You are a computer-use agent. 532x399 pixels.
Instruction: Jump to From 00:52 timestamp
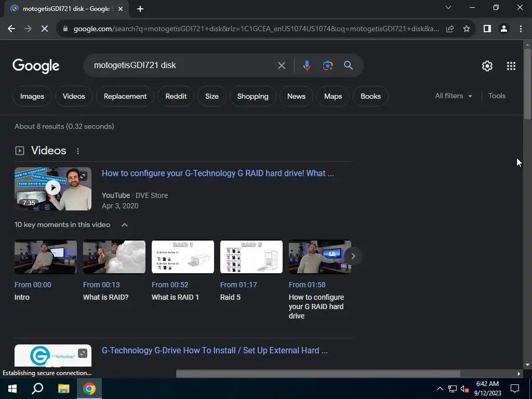point(170,285)
